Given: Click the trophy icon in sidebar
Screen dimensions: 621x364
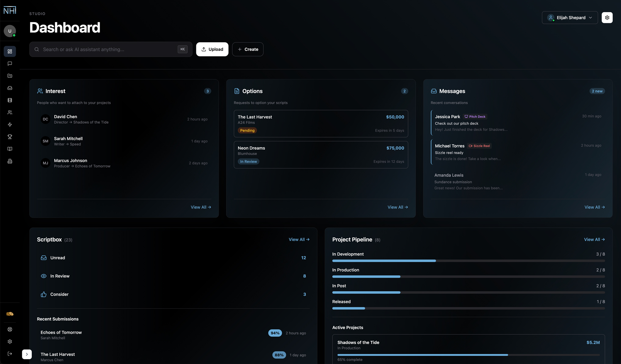Looking at the screenshot, I should 10,137.
